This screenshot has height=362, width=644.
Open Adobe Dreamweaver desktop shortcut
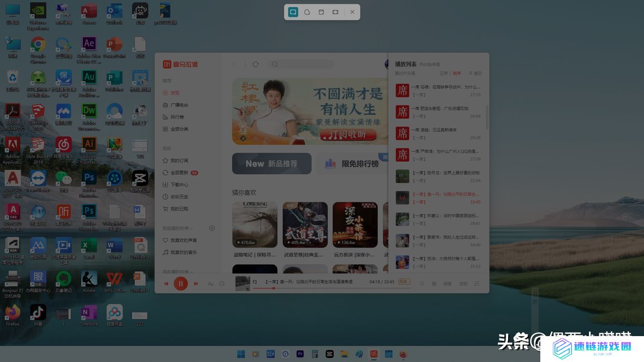click(x=89, y=117)
